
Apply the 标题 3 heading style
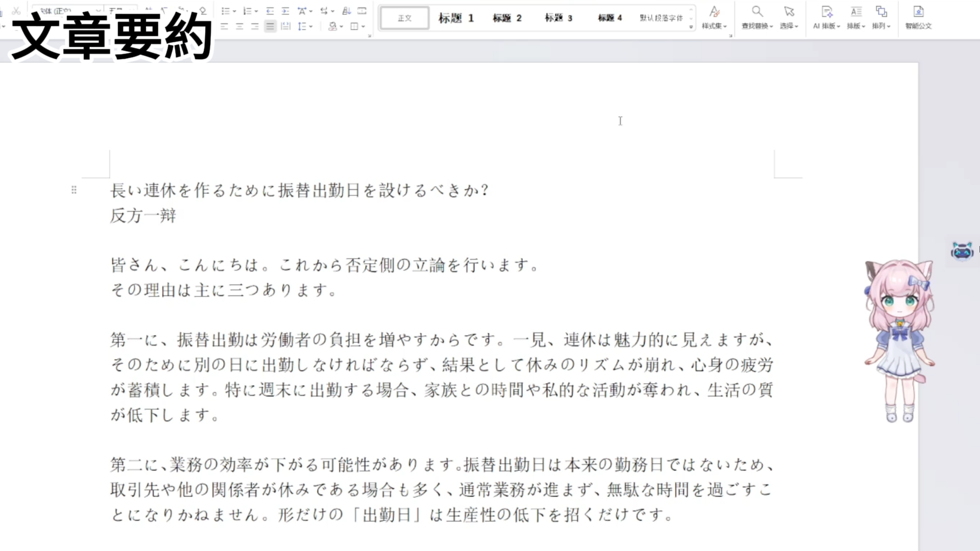558,18
